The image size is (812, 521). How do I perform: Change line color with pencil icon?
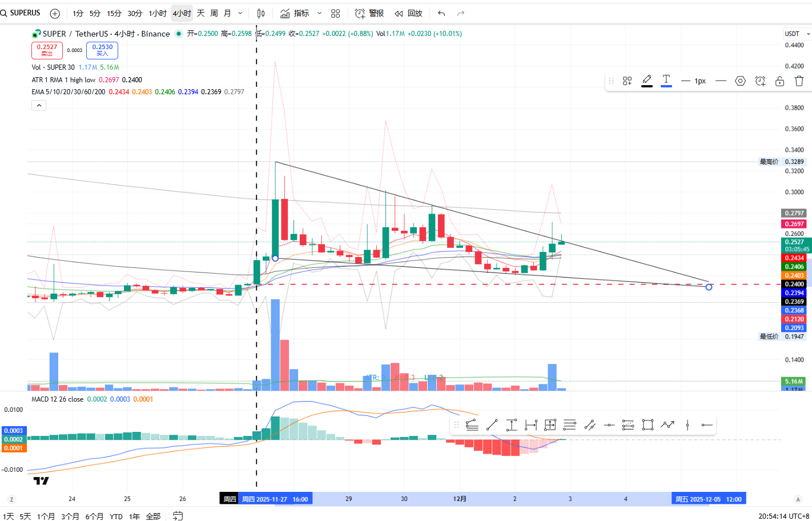pos(647,81)
